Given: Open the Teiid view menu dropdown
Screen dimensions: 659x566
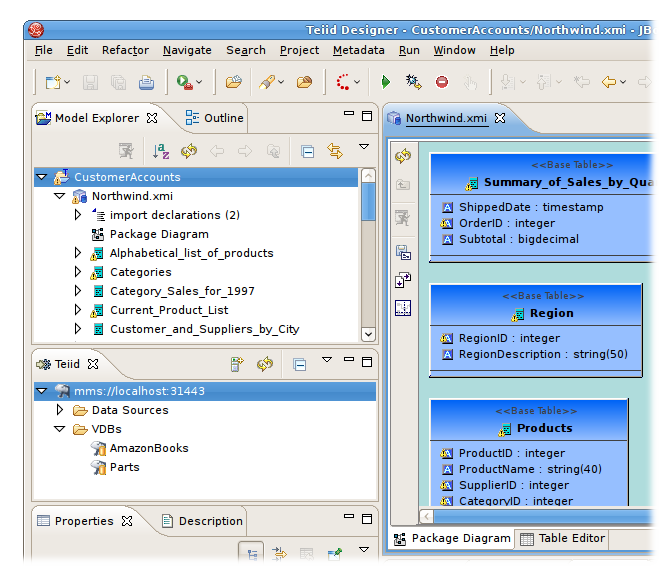Looking at the screenshot, I should coord(327,360).
